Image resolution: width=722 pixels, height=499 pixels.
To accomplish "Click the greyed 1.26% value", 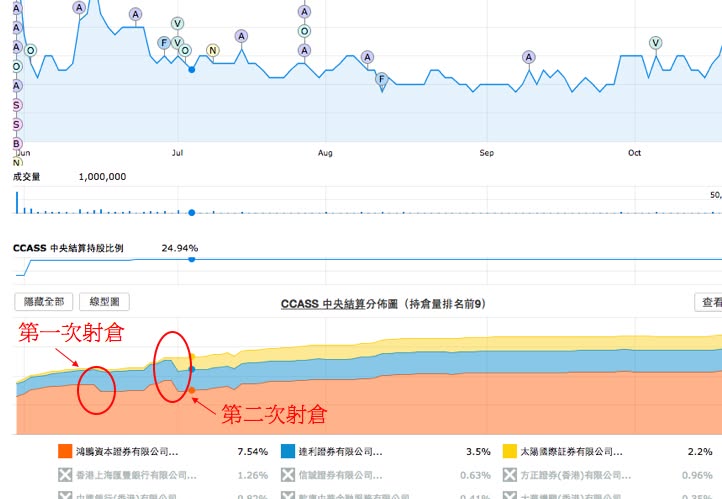I will click(253, 475).
